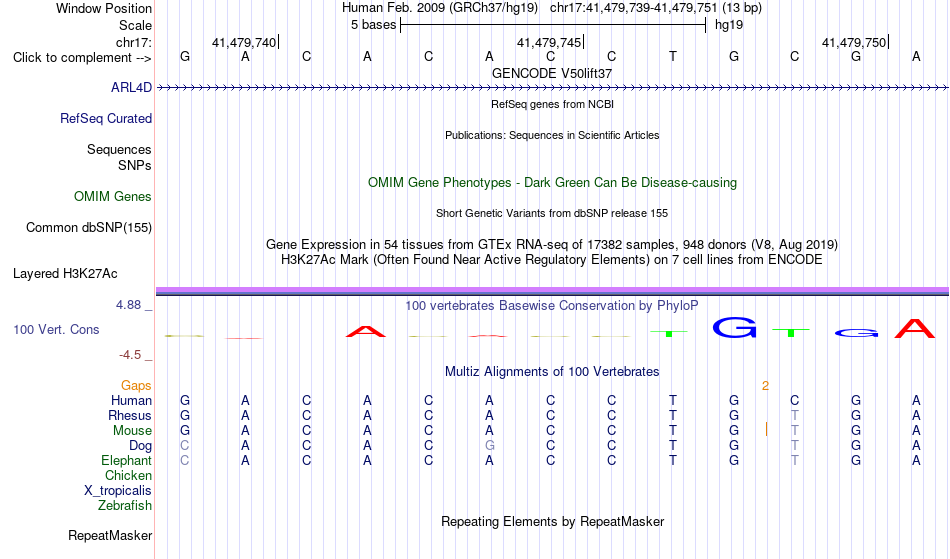Click the -4.5 PhyloP lower scale value
The image size is (950, 559).
(x=130, y=354)
